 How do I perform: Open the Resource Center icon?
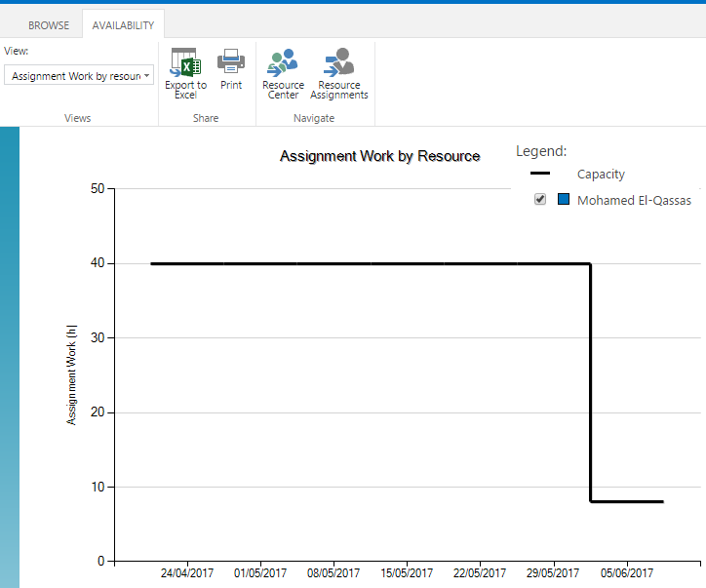point(283,62)
